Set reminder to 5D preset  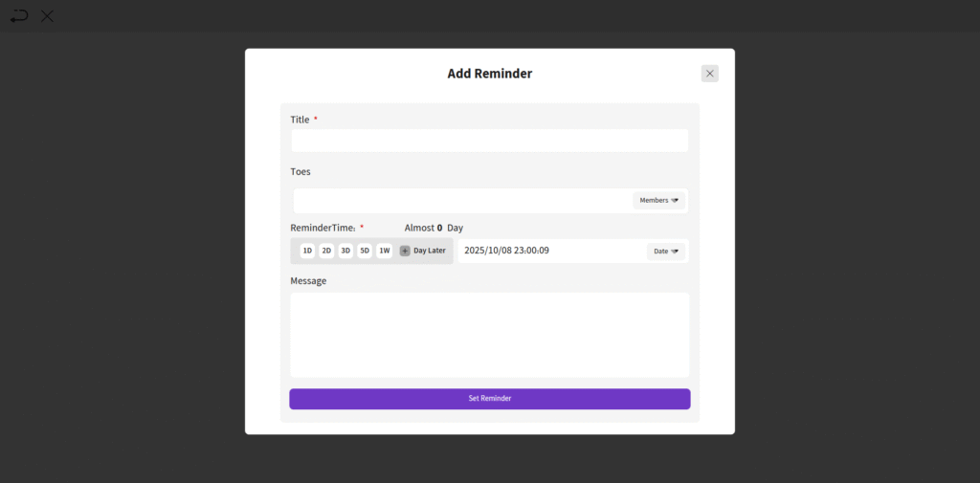pyautogui.click(x=365, y=251)
